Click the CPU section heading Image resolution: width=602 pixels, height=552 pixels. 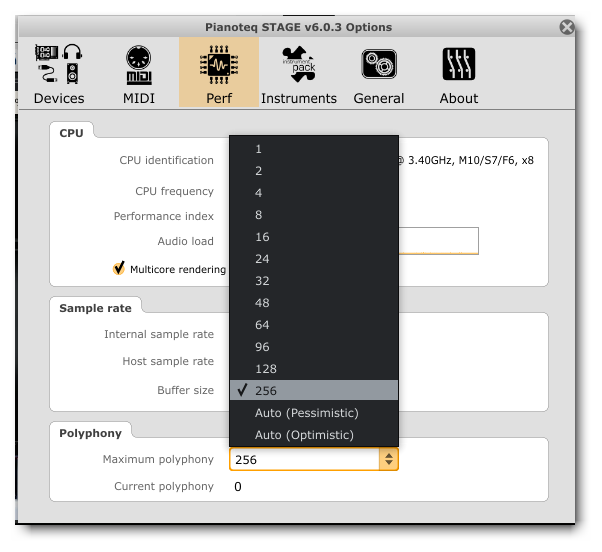coord(71,133)
